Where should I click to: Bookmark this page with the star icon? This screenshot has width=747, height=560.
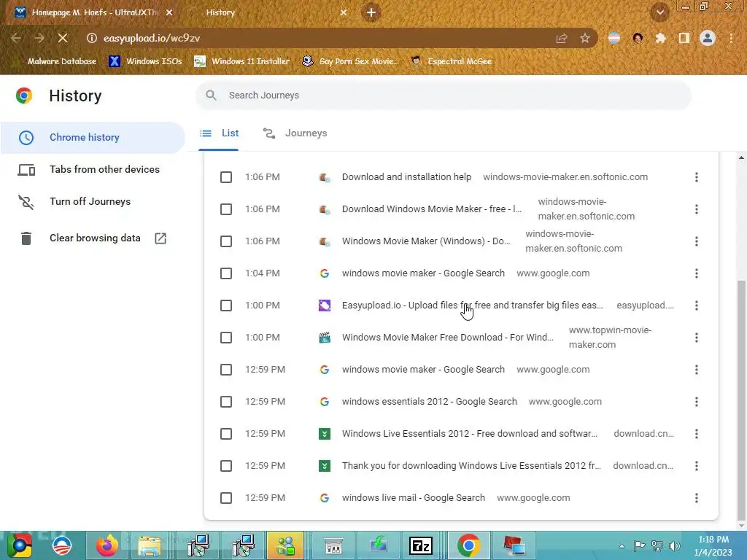pyautogui.click(x=584, y=38)
